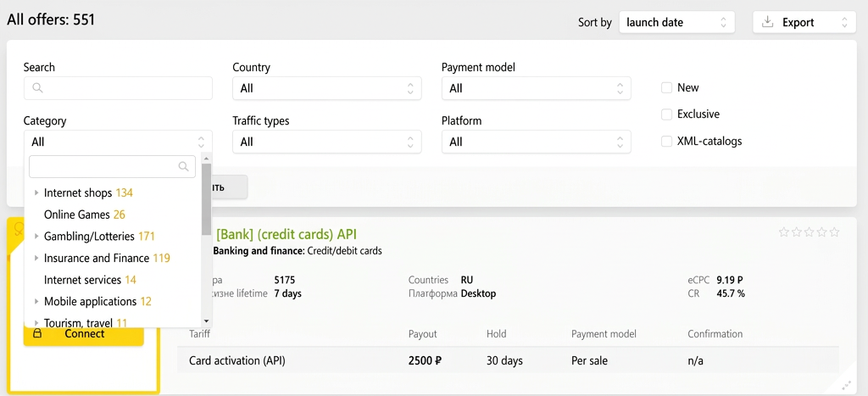The image size is (868, 396).
Task: Select Gambling/Lotteries category
Action: pyautogui.click(x=99, y=237)
